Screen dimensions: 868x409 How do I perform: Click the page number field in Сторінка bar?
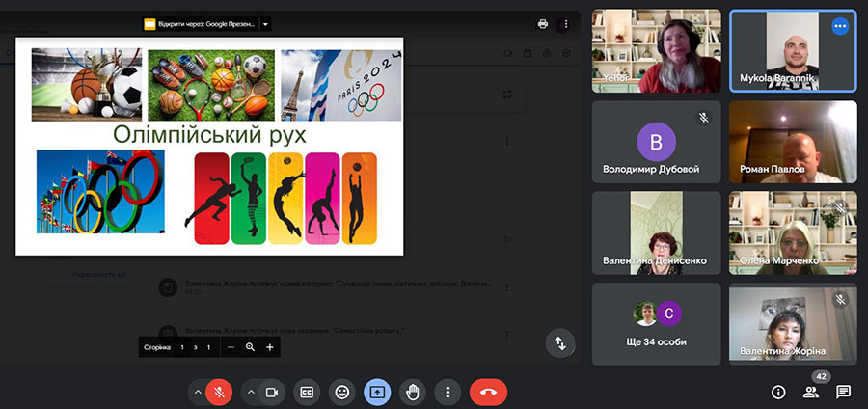(x=182, y=347)
